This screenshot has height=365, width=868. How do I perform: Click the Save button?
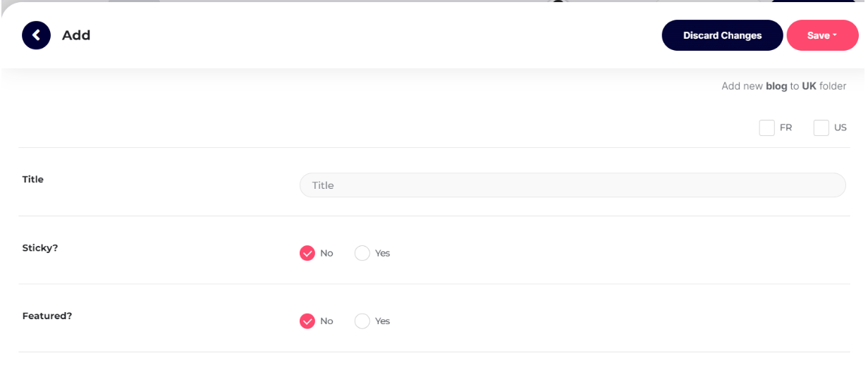822,35
